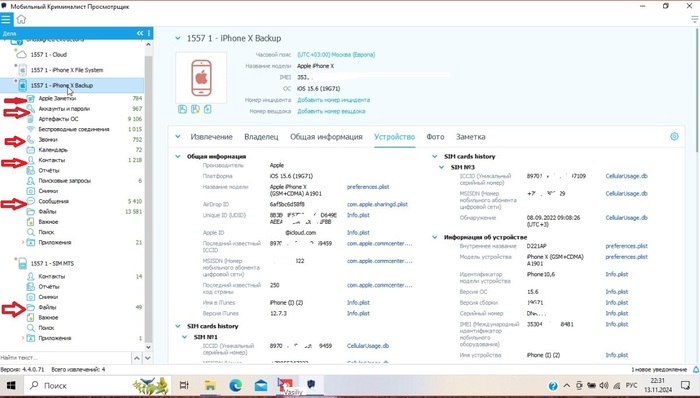Collapse the 1557 1 - iPhone X Backup header
The width and height of the screenshot is (700, 398).
point(178,38)
